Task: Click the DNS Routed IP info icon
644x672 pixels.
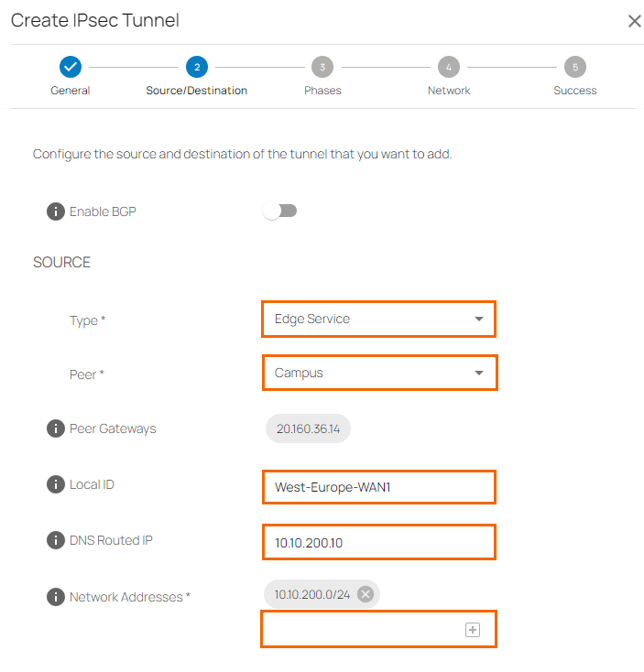Action: pyautogui.click(x=56, y=540)
